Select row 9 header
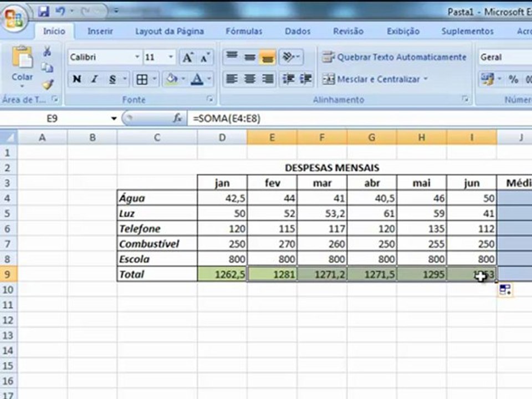Image resolution: width=532 pixels, height=399 pixels. point(8,274)
